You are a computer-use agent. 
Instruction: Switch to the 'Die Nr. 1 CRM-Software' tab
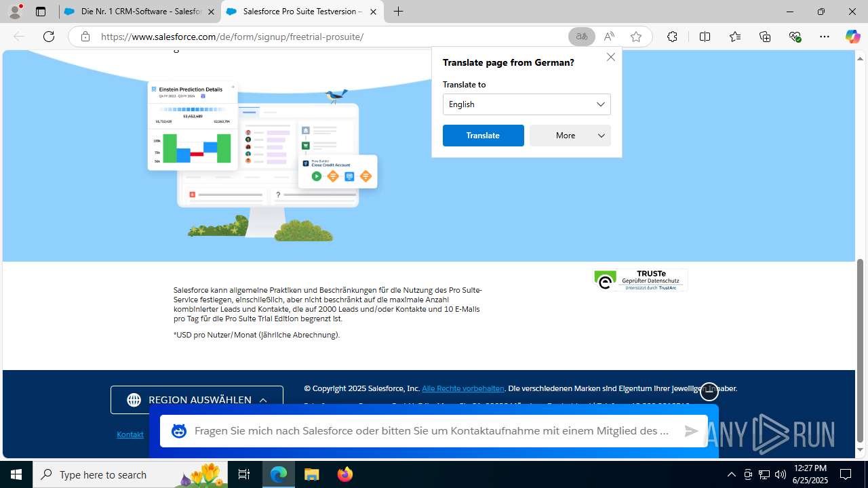click(x=139, y=12)
